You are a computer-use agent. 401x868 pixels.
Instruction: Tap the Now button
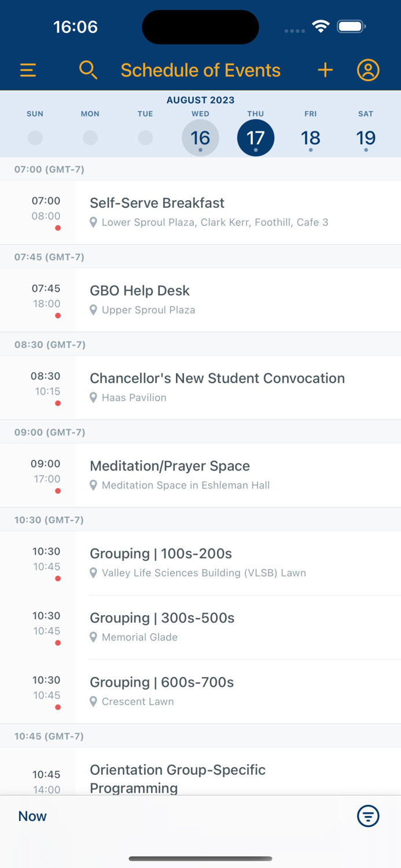click(32, 816)
